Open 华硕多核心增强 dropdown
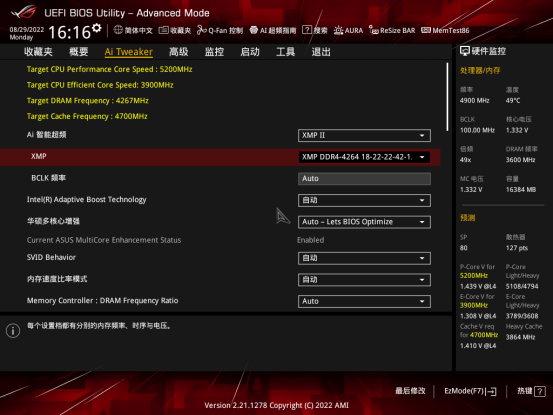The width and height of the screenshot is (553, 415). (364, 222)
